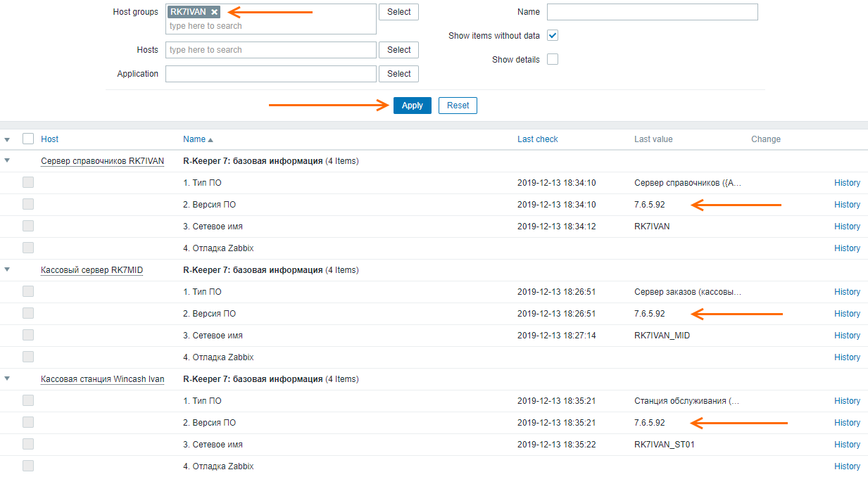Remove the RK7IVAN host group tag
Image resolution: width=868 pixels, height=477 pixels.
[x=214, y=12]
